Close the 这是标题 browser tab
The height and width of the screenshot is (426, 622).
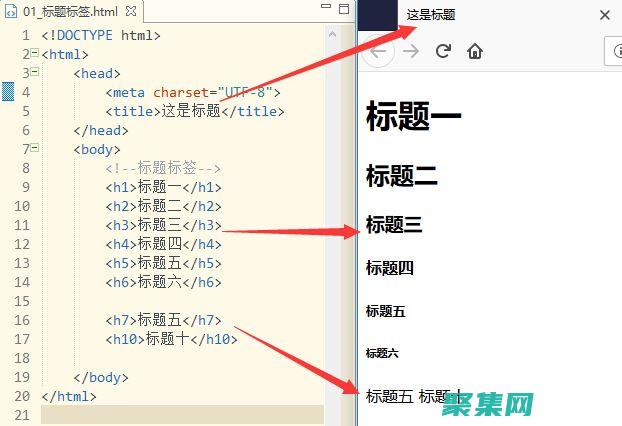coord(605,15)
